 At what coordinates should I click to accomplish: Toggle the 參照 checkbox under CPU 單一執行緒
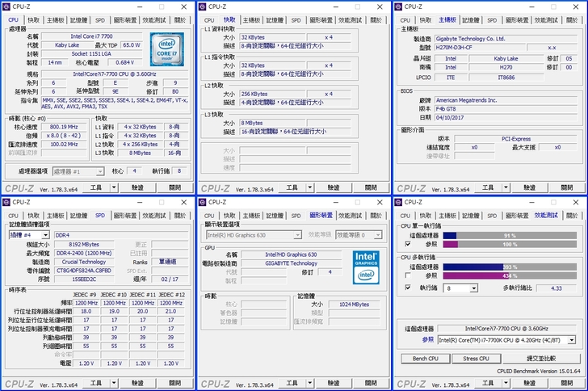click(408, 244)
